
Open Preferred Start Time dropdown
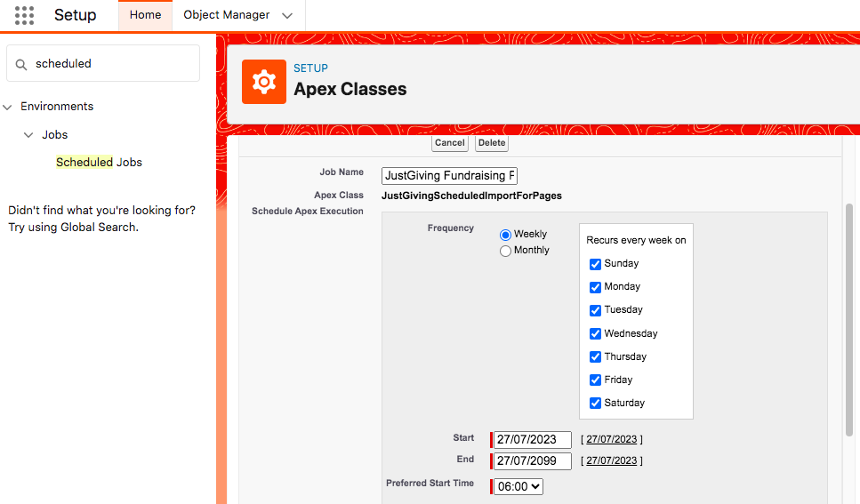[518, 486]
